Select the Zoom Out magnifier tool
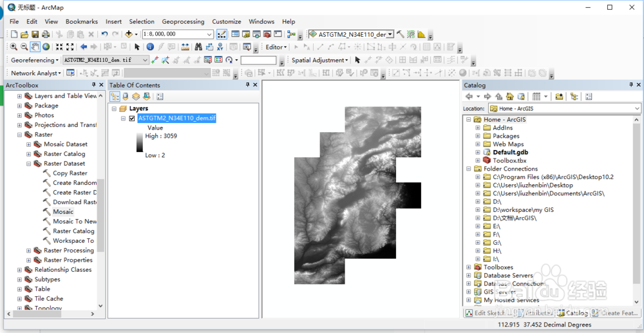 pos(24,47)
